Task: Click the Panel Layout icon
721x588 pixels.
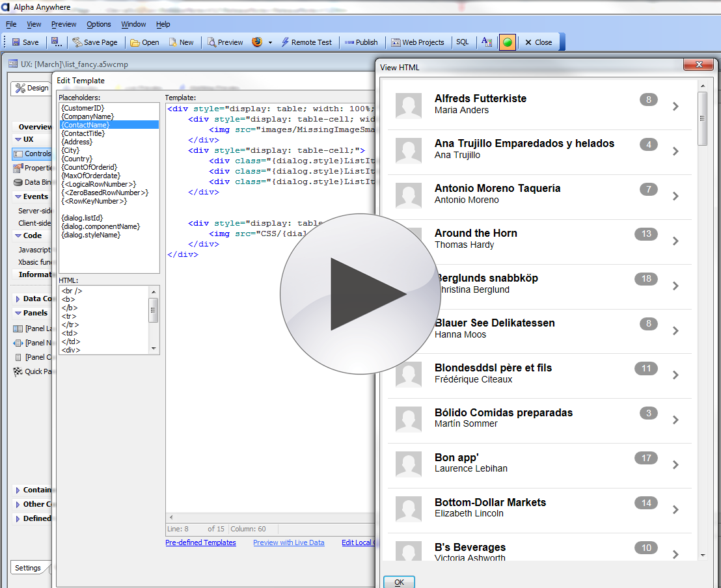Action: (x=18, y=328)
